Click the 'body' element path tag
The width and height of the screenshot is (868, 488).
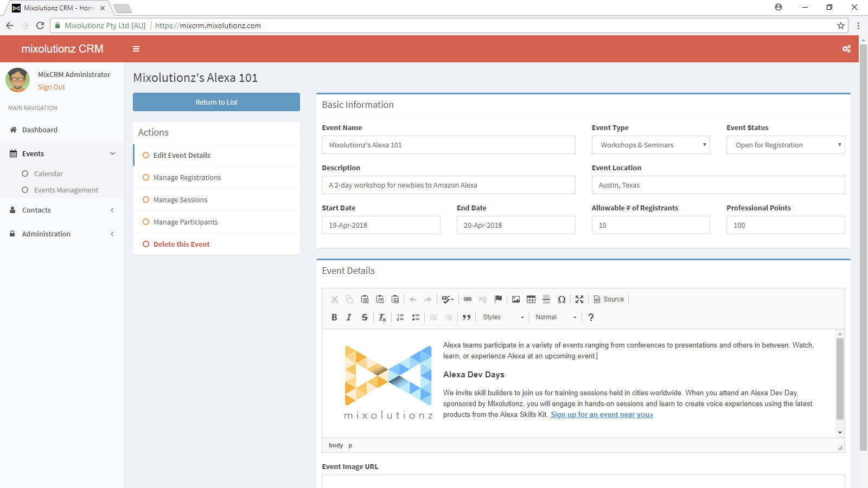tap(336, 445)
